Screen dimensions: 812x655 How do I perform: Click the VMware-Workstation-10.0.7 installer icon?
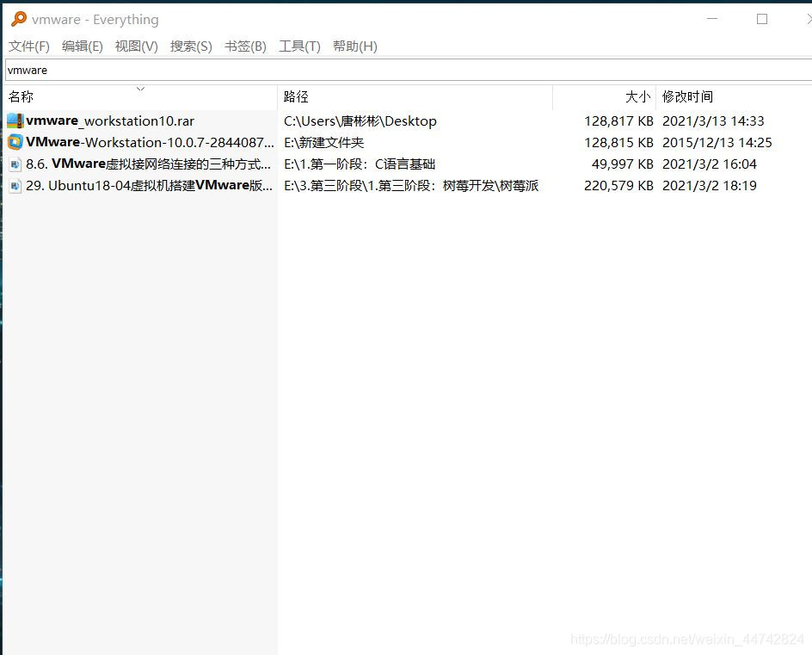pyautogui.click(x=15, y=142)
